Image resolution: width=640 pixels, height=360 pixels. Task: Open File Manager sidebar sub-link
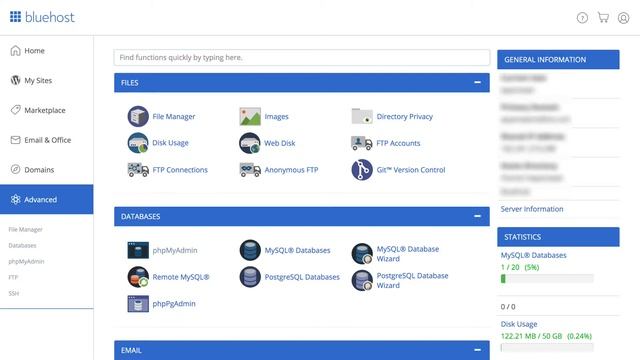pyautogui.click(x=25, y=229)
